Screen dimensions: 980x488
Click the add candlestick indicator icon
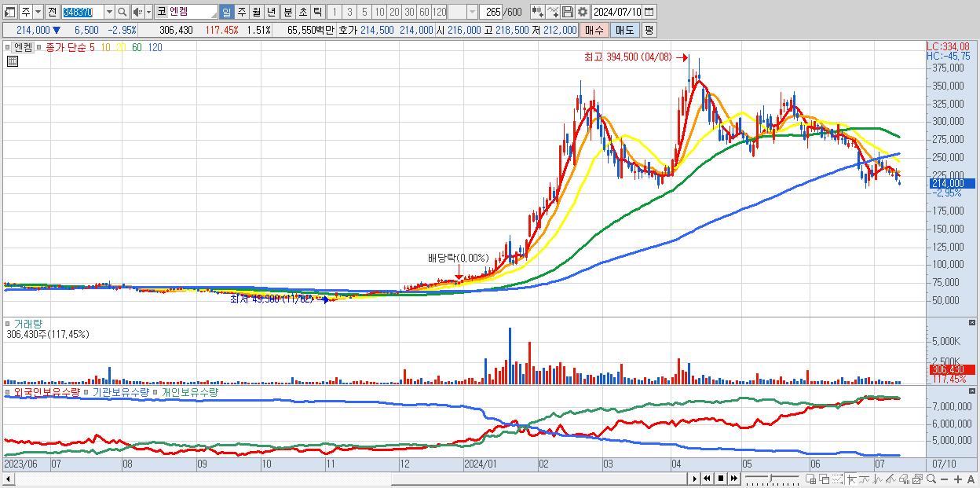click(537, 12)
